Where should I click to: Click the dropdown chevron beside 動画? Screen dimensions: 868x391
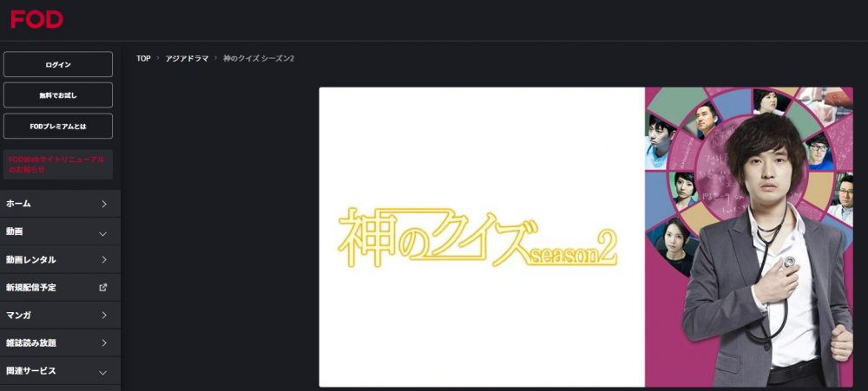[103, 233]
